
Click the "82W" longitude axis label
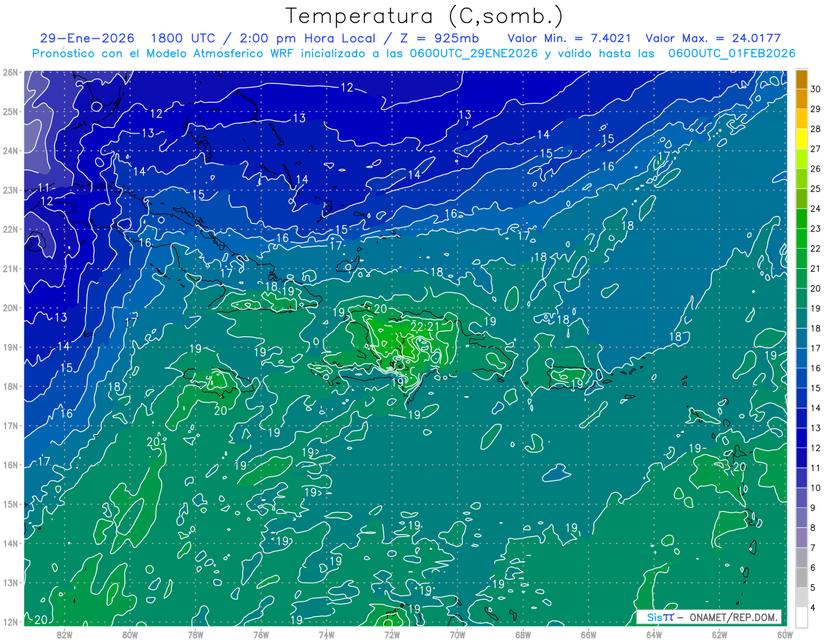[65, 634]
